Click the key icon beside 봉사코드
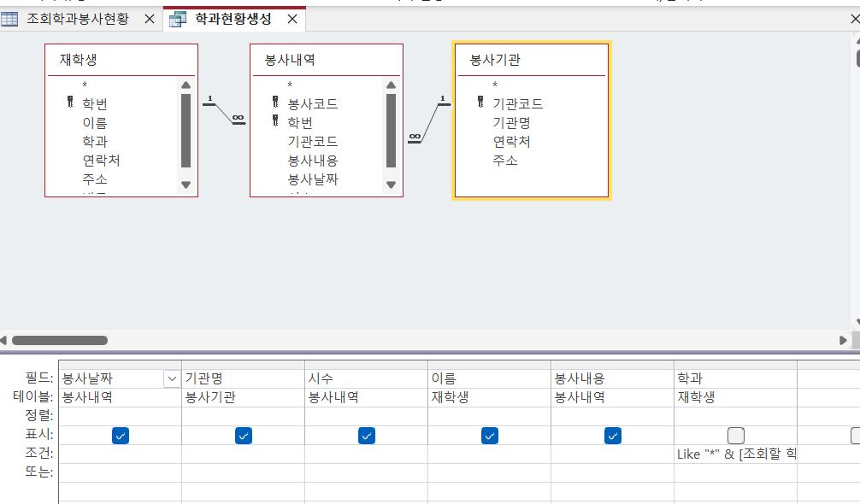The image size is (860, 504). [x=275, y=103]
